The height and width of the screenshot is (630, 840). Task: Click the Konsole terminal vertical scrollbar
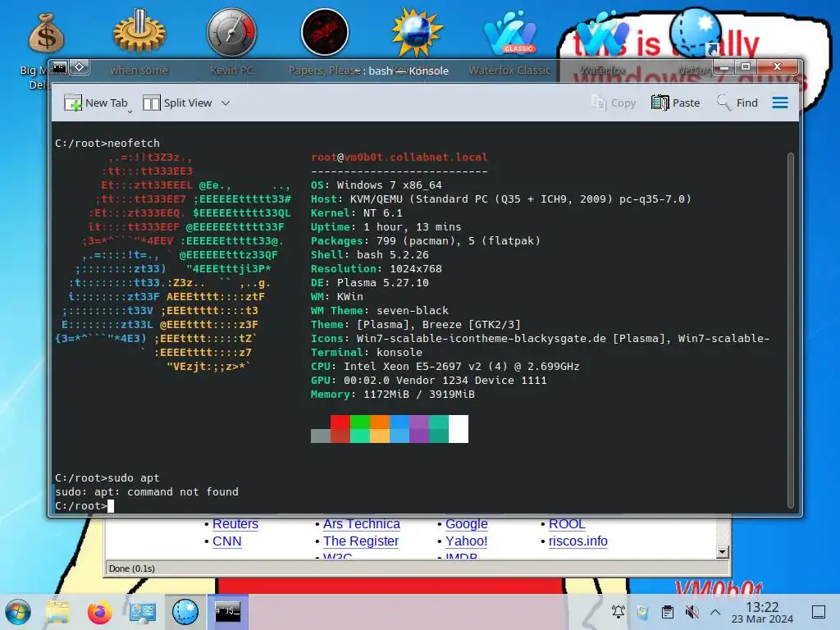(x=790, y=330)
